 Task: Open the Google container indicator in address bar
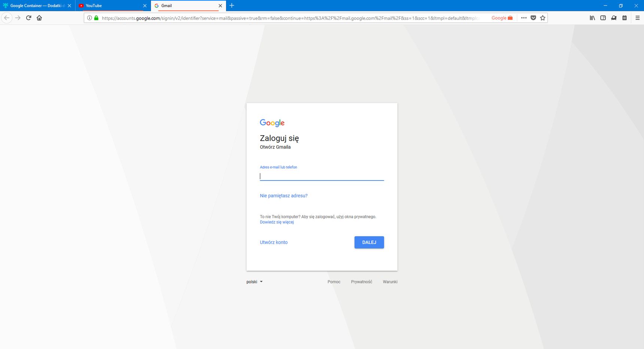pos(502,18)
